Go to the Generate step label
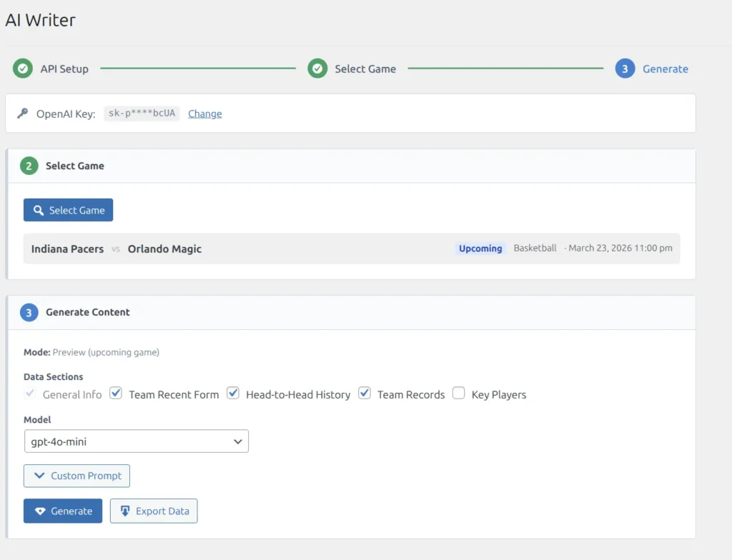732x560 pixels. (x=666, y=69)
